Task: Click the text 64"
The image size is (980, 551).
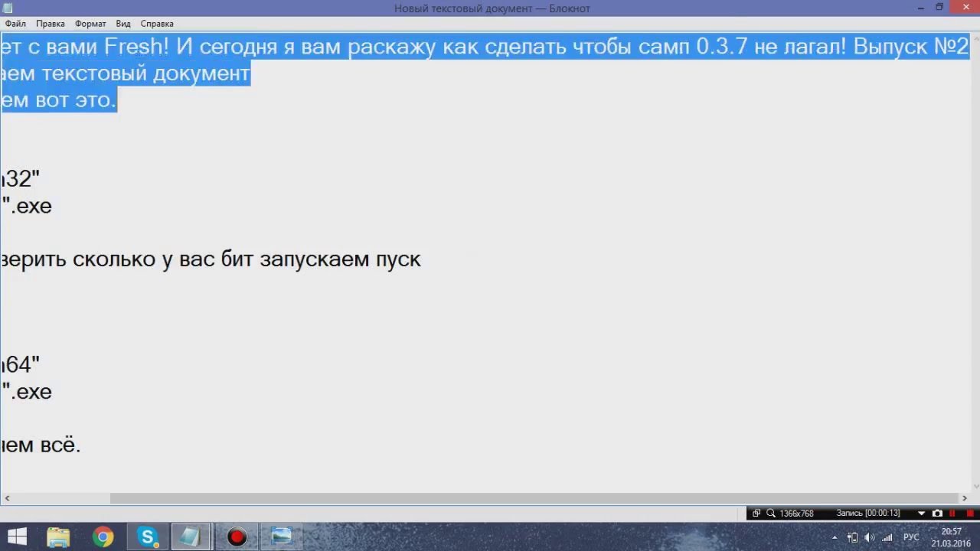Action: 22,364
